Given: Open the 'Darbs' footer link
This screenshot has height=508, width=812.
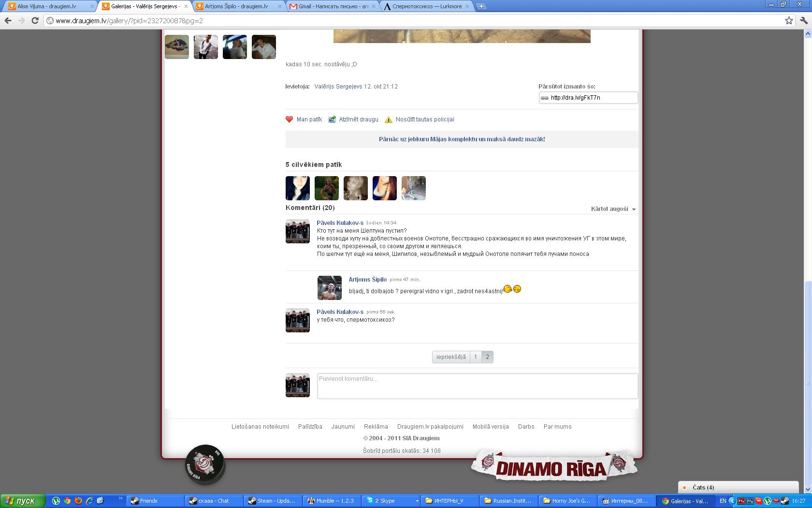Looking at the screenshot, I should [526, 427].
